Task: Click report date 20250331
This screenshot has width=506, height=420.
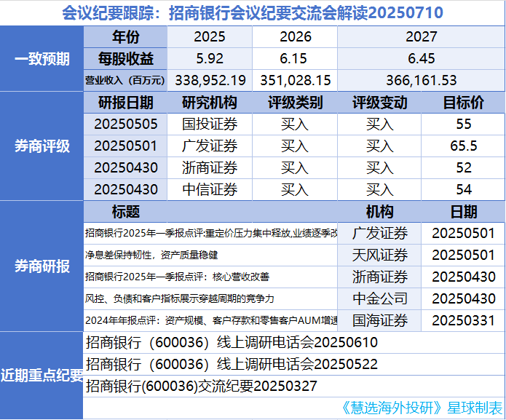Action: (463, 320)
